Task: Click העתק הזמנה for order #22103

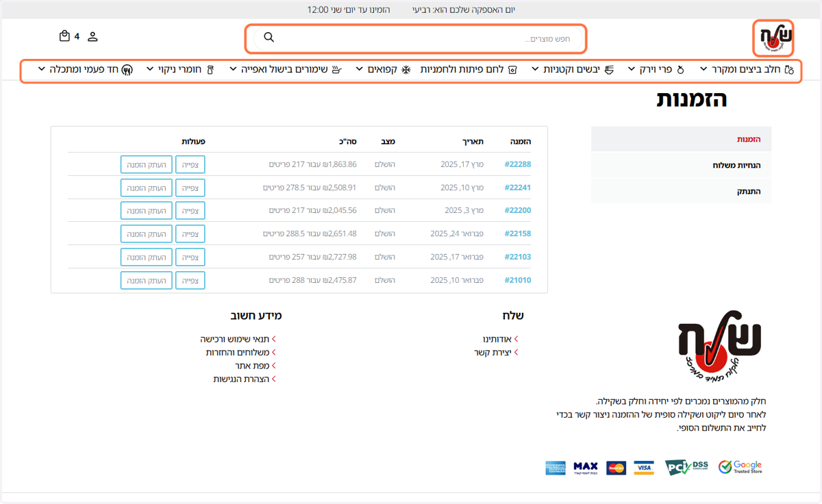Action: [147, 257]
